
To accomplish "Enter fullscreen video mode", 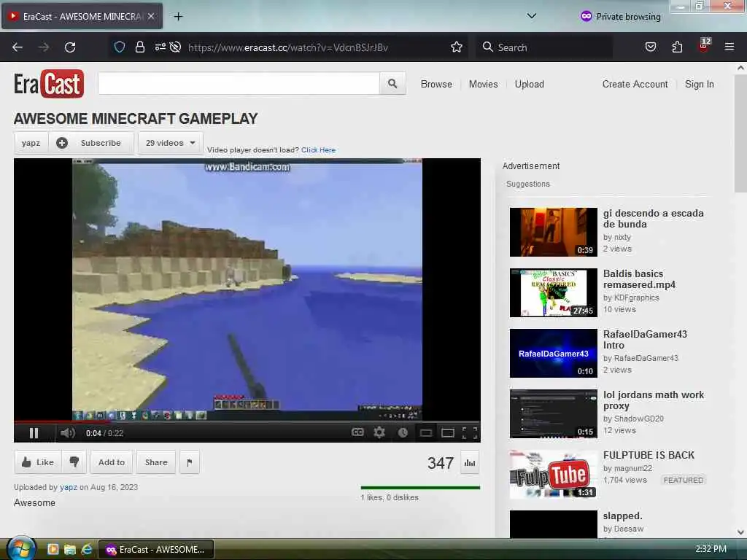I will click(x=470, y=432).
